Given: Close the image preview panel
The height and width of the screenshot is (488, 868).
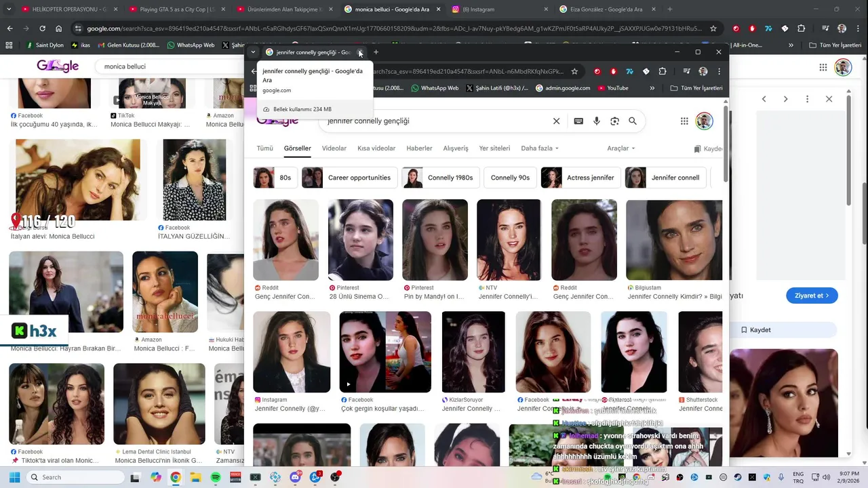Looking at the screenshot, I should coord(829,99).
